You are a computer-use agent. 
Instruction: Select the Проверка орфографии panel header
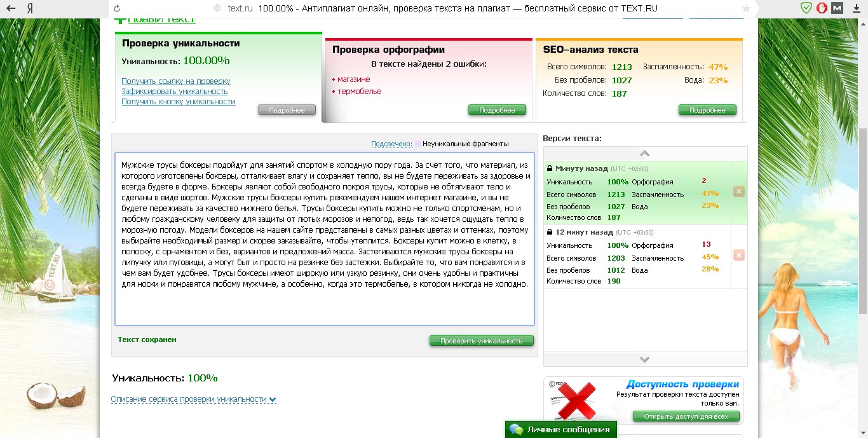pyautogui.click(x=388, y=50)
